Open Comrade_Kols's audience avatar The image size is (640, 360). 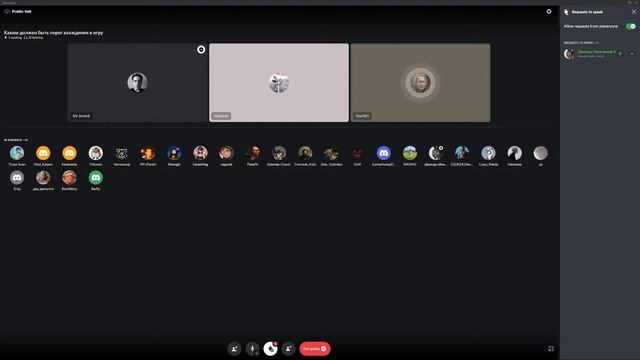[305, 153]
